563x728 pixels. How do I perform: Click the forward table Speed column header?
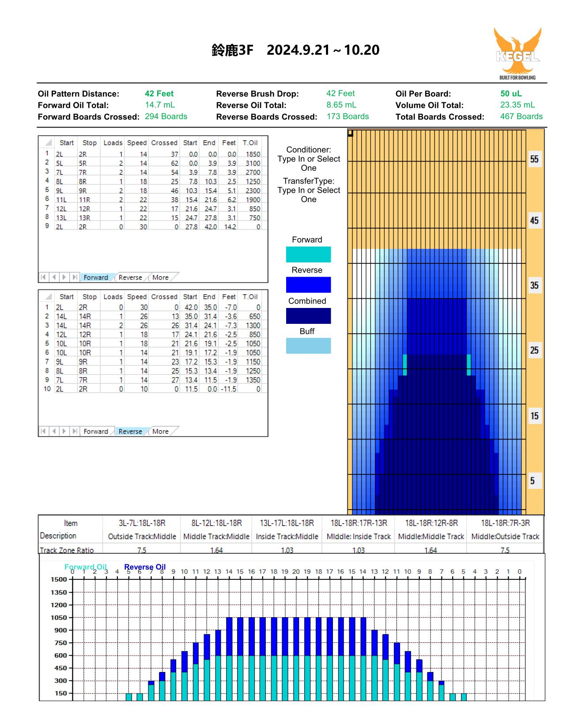click(137, 143)
